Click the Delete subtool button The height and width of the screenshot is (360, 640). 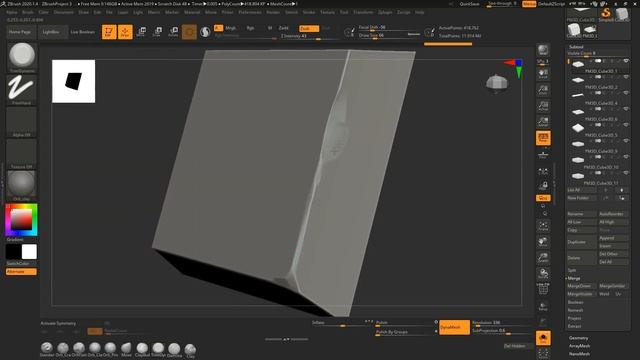pos(582,258)
